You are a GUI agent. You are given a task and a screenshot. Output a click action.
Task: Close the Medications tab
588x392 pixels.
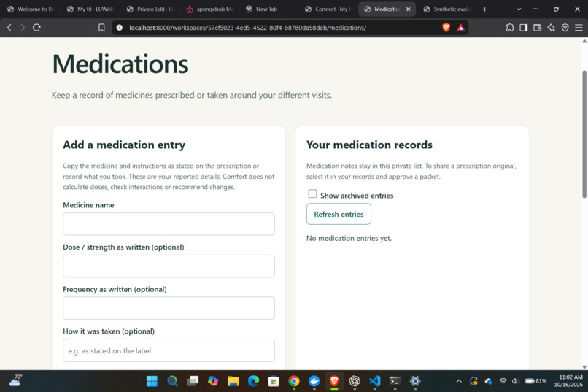coord(409,9)
